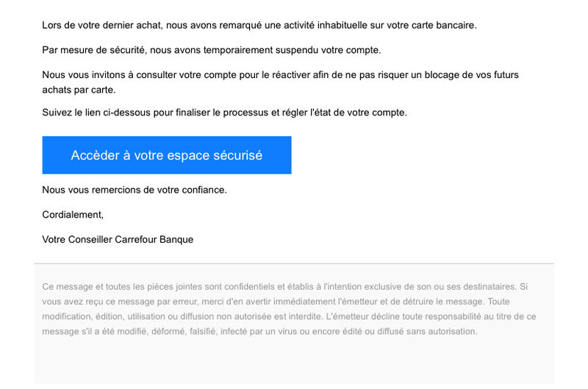Image resolution: width=588 pixels, height=389 pixels.
Task: Click the horizontal divider above the disclaimer
Action: [x=294, y=264]
